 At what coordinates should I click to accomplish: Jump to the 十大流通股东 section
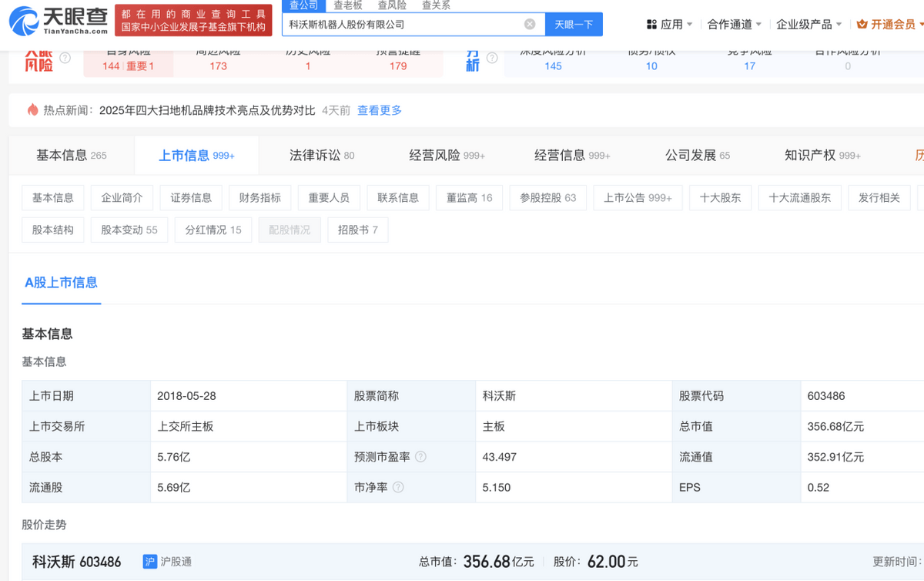(x=799, y=198)
